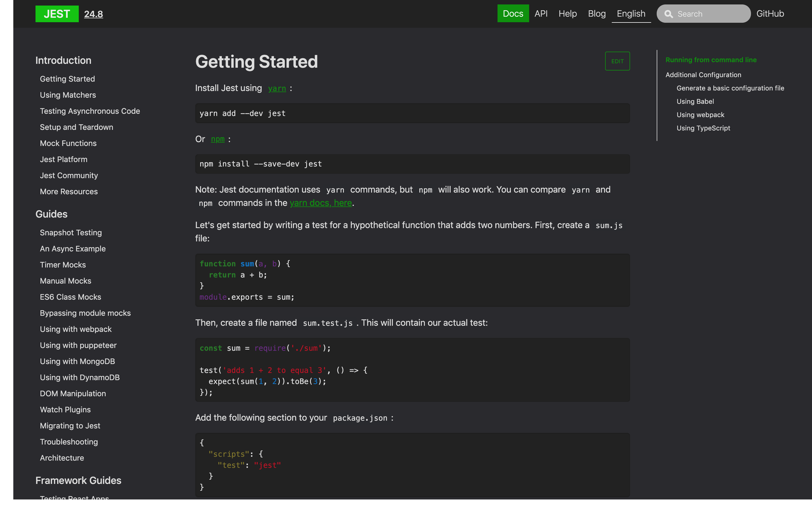Open An Async Example guide

pos(72,249)
